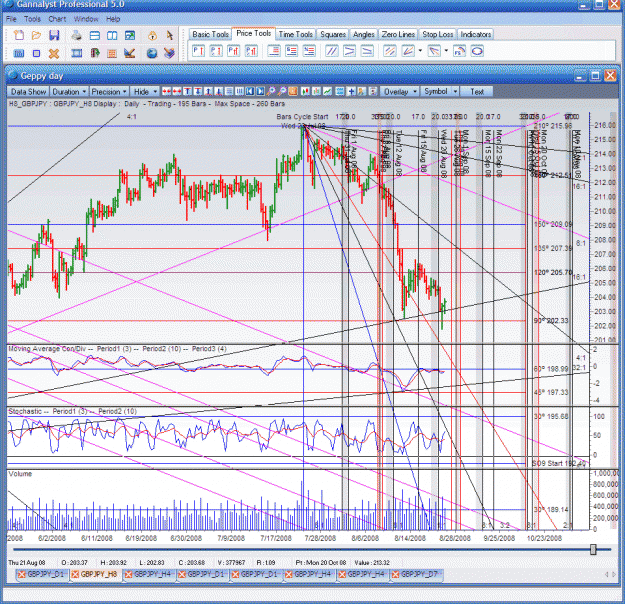
Task: Click the tile windows horizontally icon
Action: [94, 35]
